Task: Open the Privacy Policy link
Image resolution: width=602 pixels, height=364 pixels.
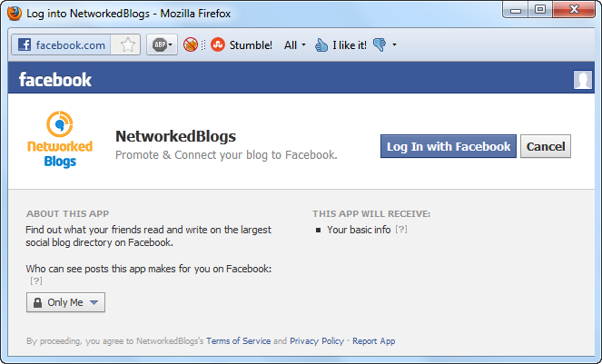Action: pos(317,341)
